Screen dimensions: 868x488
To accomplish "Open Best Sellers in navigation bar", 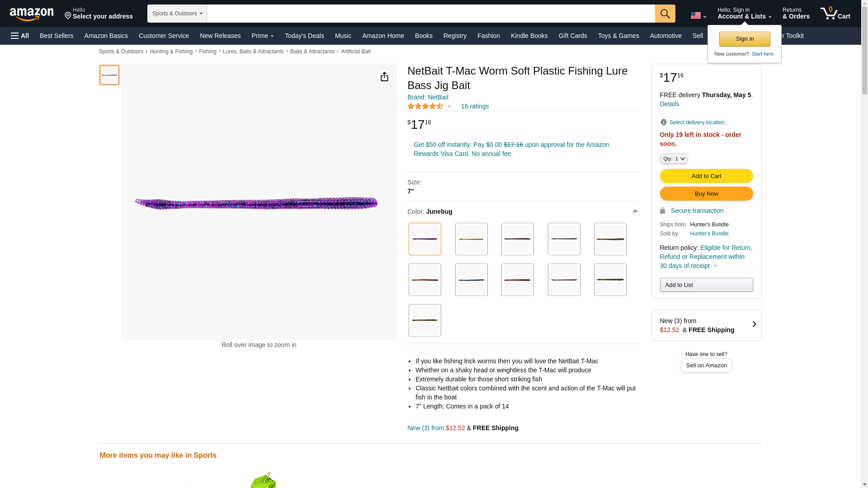I will tap(57, 36).
